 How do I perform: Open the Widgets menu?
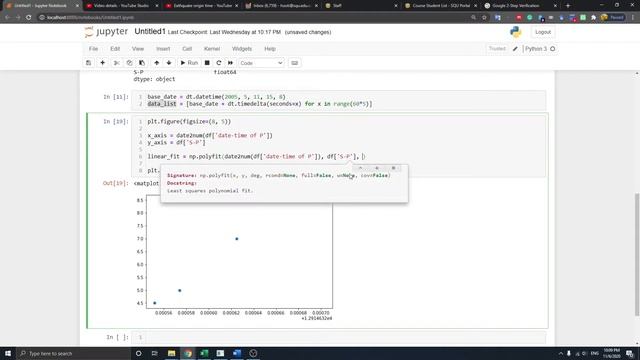click(242, 49)
